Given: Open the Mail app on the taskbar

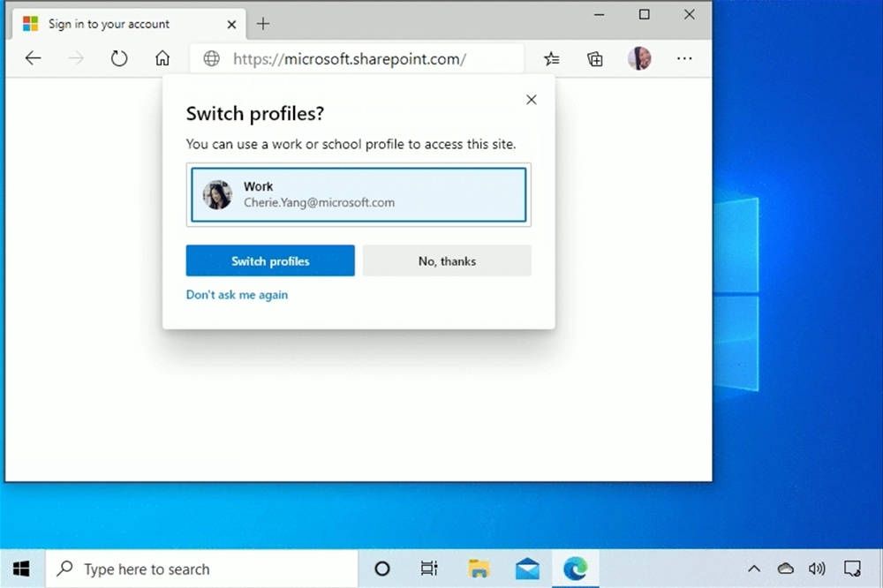Looking at the screenshot, I should pos(527,569).
